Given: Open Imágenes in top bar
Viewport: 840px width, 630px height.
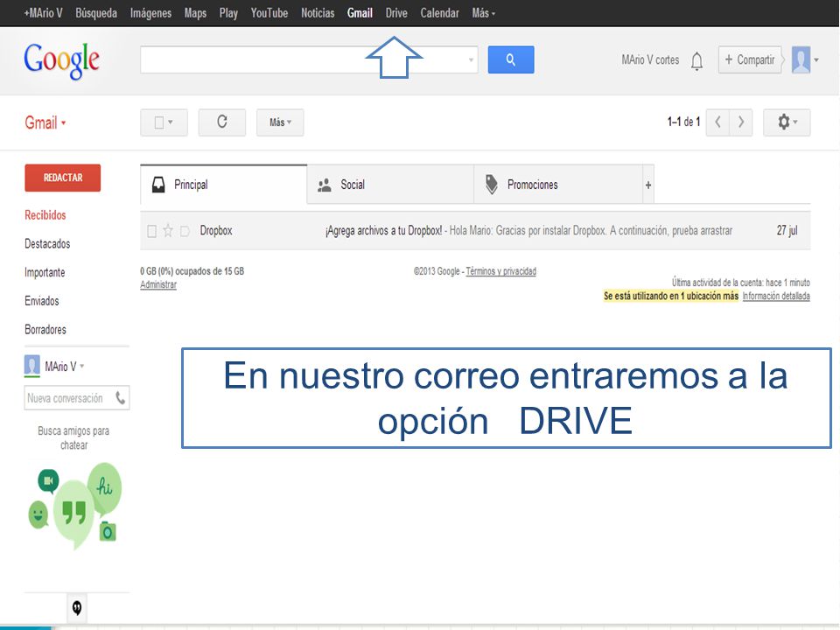Looking at the screenshot, I should tap(150, 13).
